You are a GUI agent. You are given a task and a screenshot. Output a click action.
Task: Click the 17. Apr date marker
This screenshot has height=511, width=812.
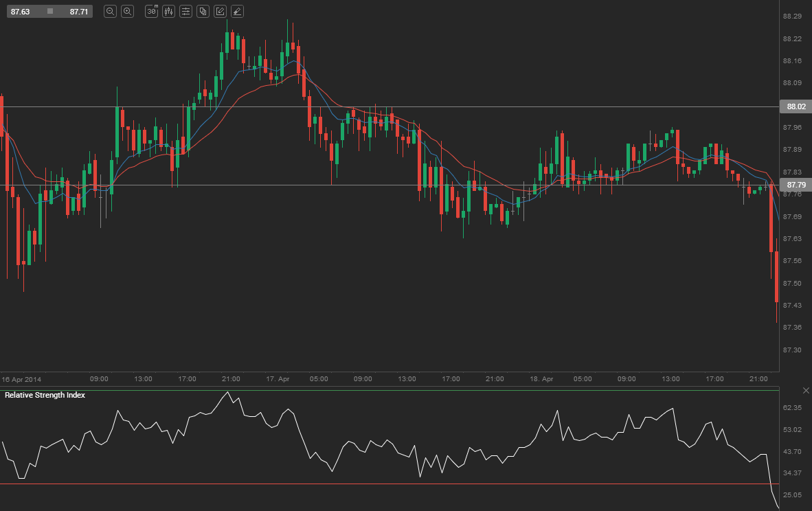tap(277, 378)
